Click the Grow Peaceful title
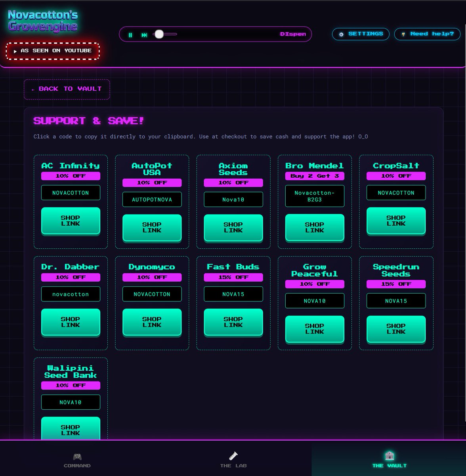This screenshot has width=466, height=476. pyautogui.click(x=315, y=271)
